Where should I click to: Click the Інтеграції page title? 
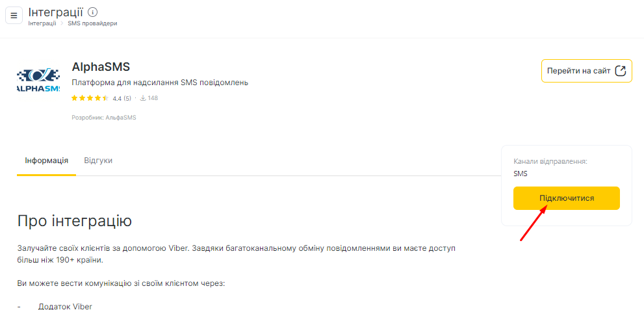click(55, 12)
